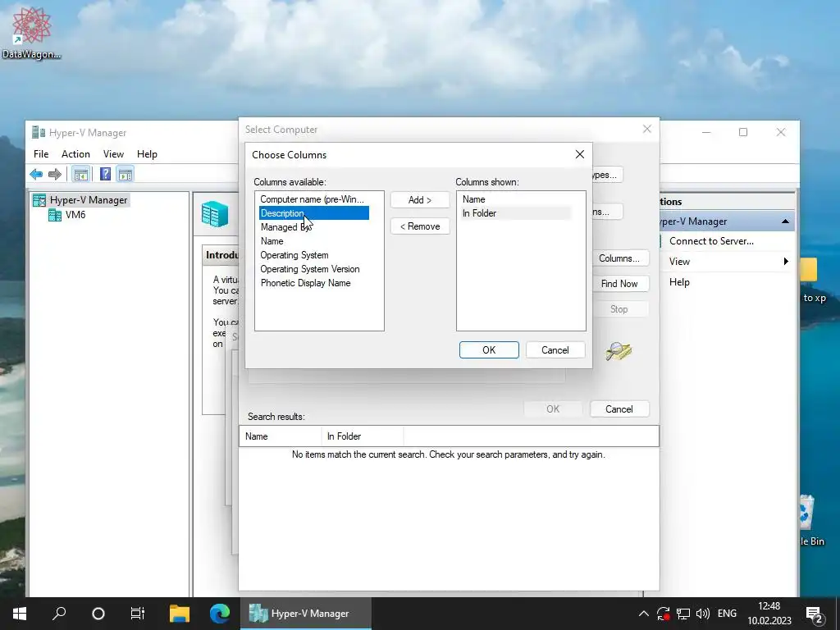
Task: Click In Folder column header in search results
Action: [362, 436]
